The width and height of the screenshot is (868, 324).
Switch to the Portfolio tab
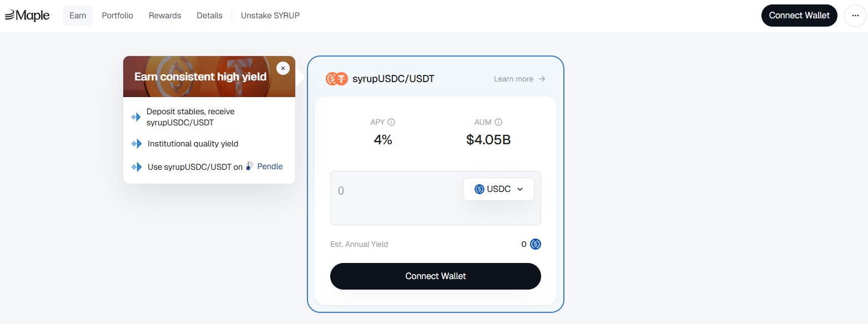click(118, 16)
